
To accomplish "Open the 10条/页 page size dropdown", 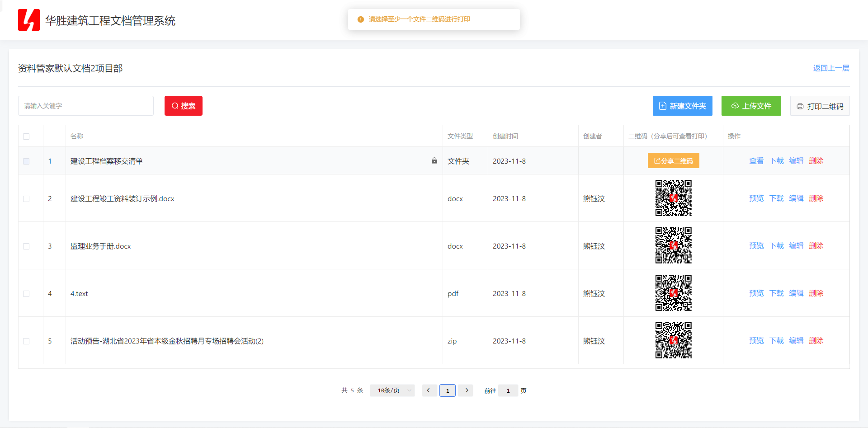I will click(x=392, y=390).
